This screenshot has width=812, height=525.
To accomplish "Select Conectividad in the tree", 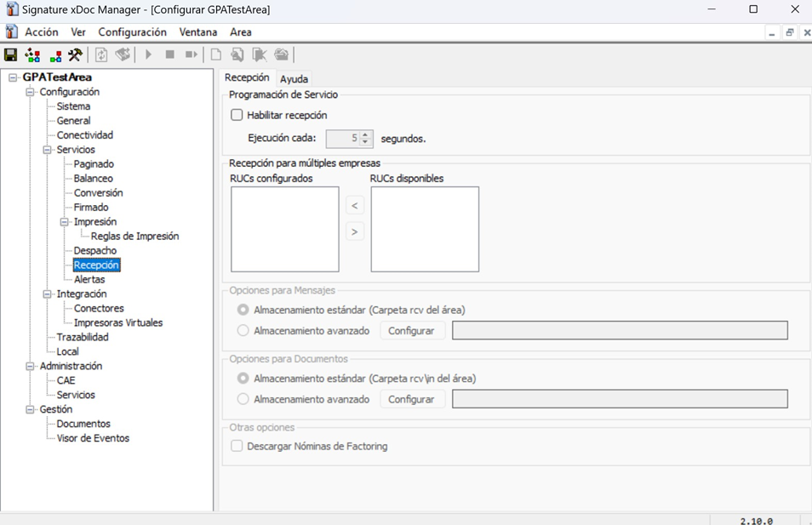I will click(x=85, y=135).
